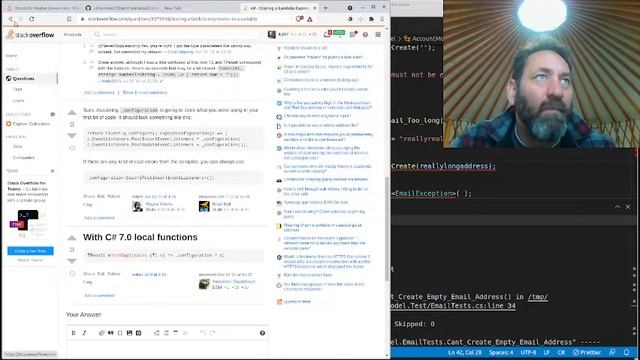The height and width of the screenshot is (360, 640).
Task: Click "Spaces: 4" indentation in the VS Code status bar
Action: pos(501,352)
